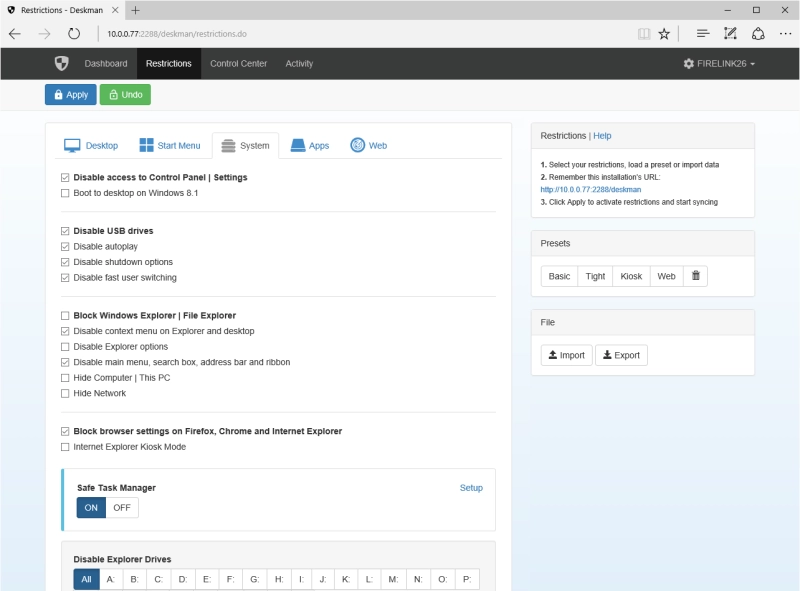Viewport: 800px width, 591px height.
Task: Click the browser back arrow
Action: coord(15,34)
